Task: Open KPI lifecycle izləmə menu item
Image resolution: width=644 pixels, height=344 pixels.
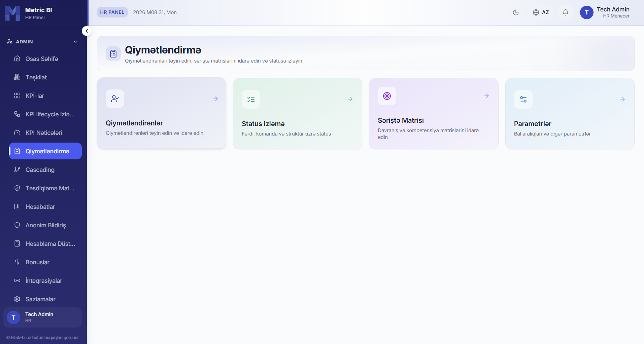Action: tap(45, 114)
